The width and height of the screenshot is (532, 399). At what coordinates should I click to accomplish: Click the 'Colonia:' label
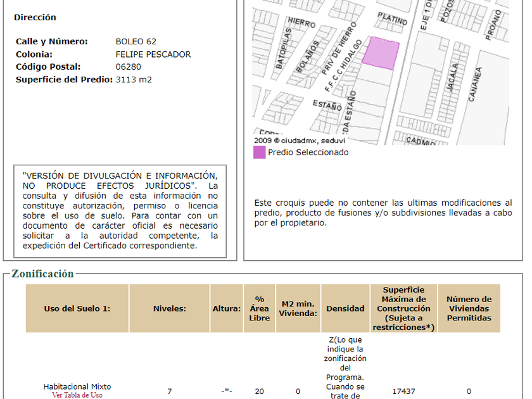(34, 54)
